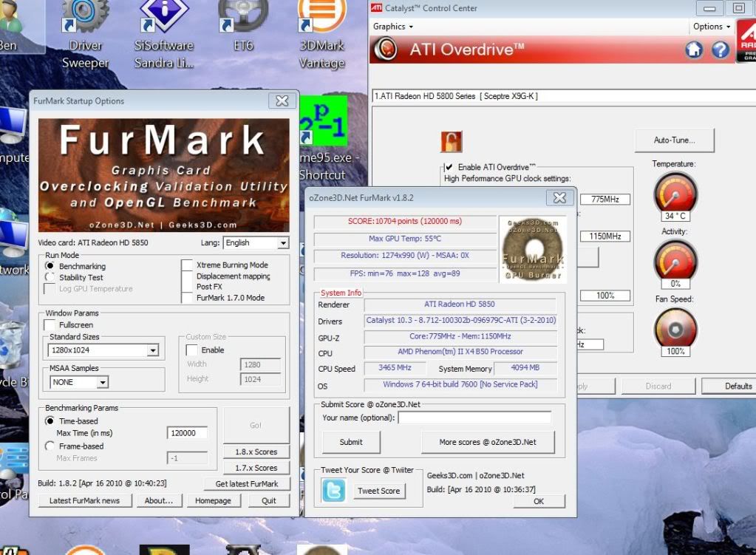
Task: Close the oZone3D.Net FurMark score dialog
Action: (559, 198)
